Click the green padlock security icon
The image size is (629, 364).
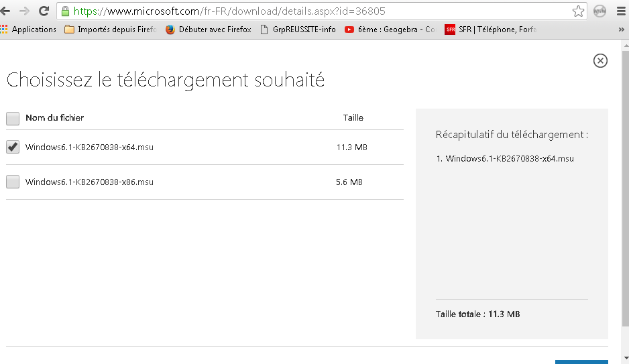(x=65, y=11)
